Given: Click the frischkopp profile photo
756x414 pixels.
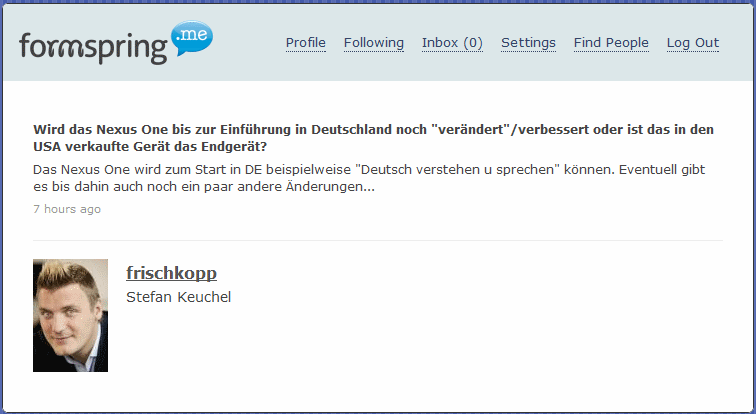Looking at the screenshot, I should point(70,316).
